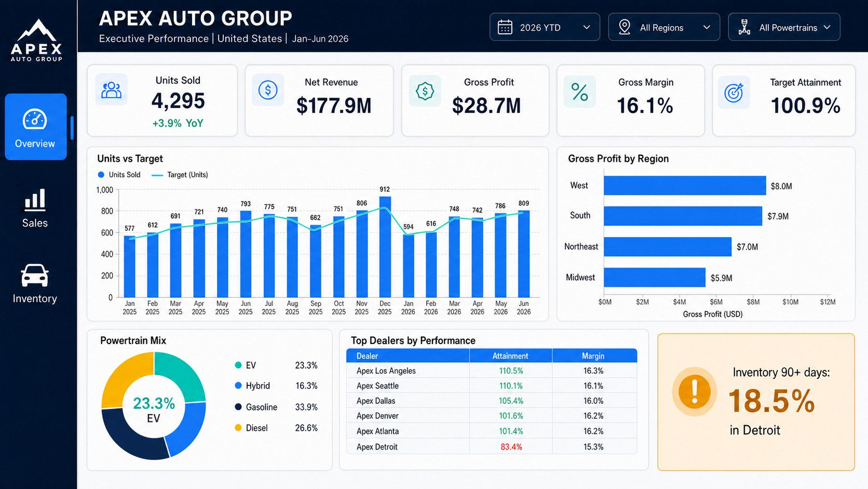Select the Midwest region bar
The height and width of the screenshot is (489, 868).
655,277
